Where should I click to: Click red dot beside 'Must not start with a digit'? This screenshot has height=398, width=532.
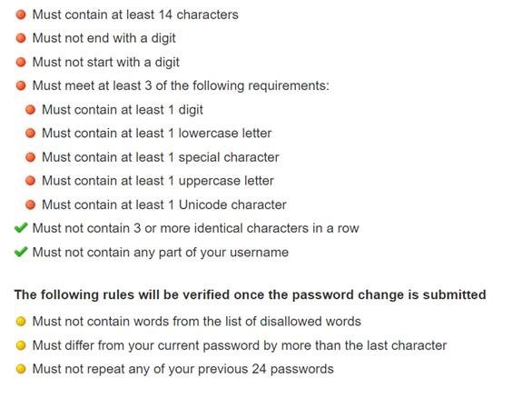(21, 62)
